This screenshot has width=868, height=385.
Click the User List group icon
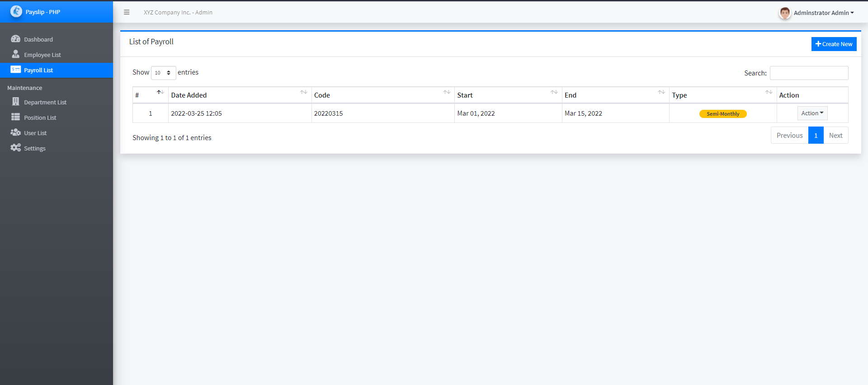point(15,132)
